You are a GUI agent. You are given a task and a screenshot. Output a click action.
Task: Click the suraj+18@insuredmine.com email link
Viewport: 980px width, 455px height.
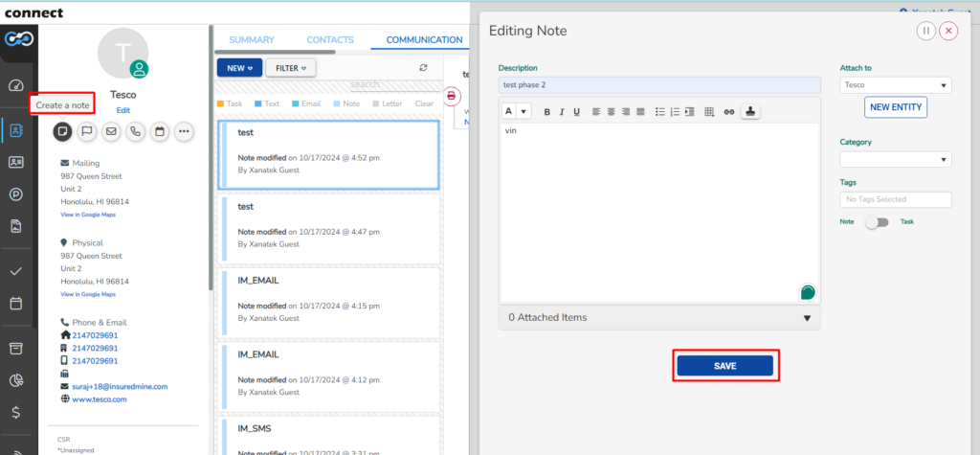pos(120,387)
